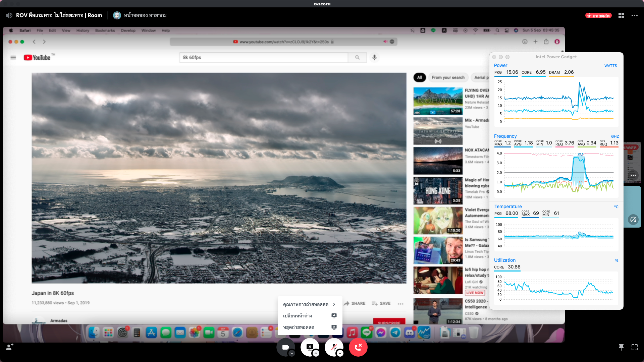This screenshot has width=644, height=362.
Task: Disconnect from the call with red button
Action: click(358, 347)
